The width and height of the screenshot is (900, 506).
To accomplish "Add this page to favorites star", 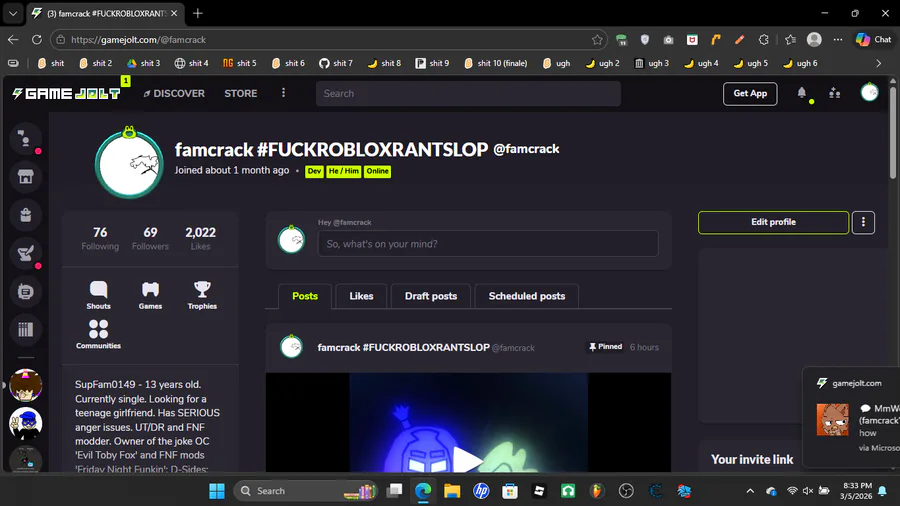I will pyautogui.click(x=597, y=40).
